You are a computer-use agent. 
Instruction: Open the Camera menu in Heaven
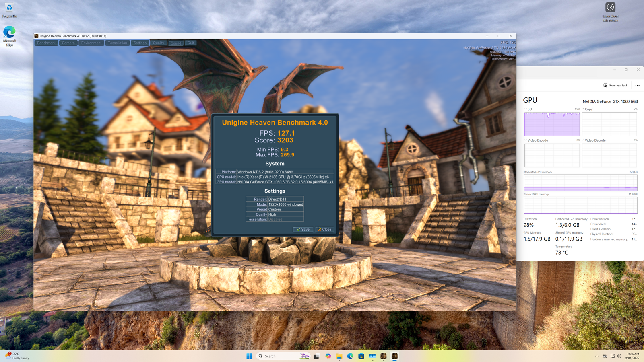point(68,43)
